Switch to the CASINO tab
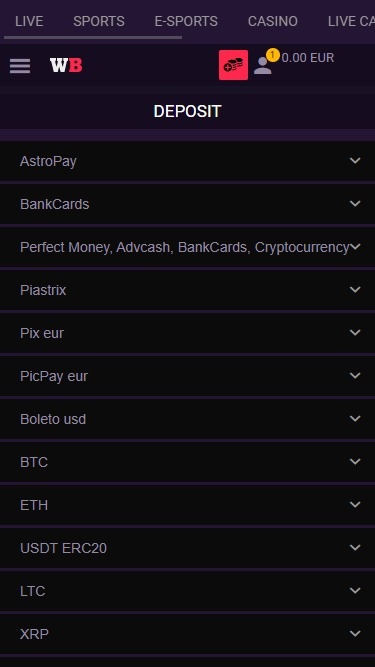 (273, 21)
